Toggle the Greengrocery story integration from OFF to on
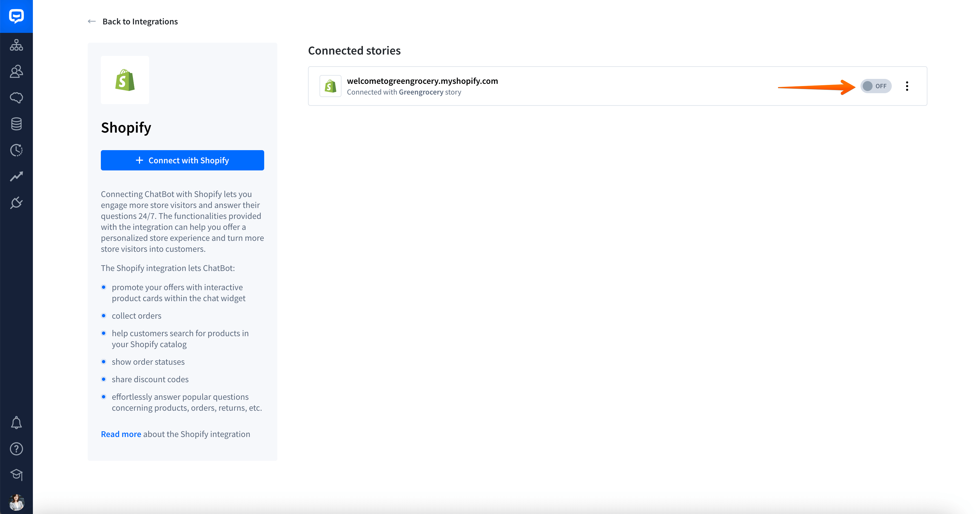Image resolution: width=980 pixels, height=514 pixels. (x=876, y=86)
